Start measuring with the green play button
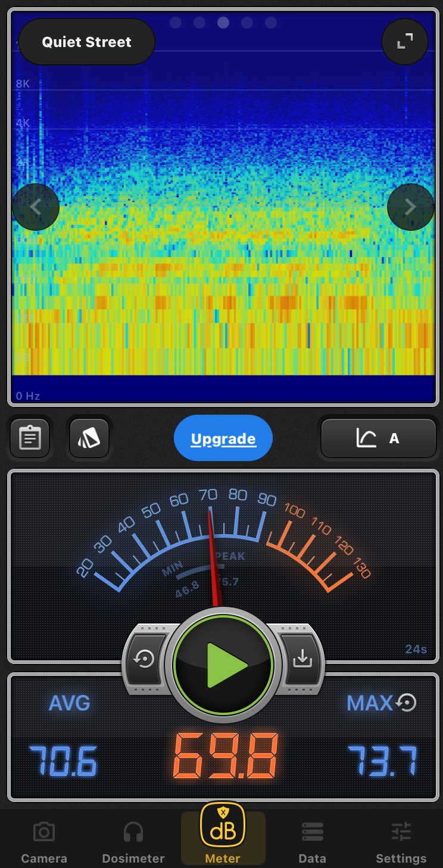Image resolution: width=443 pixels, height=868 pixels. pos(223,665)
